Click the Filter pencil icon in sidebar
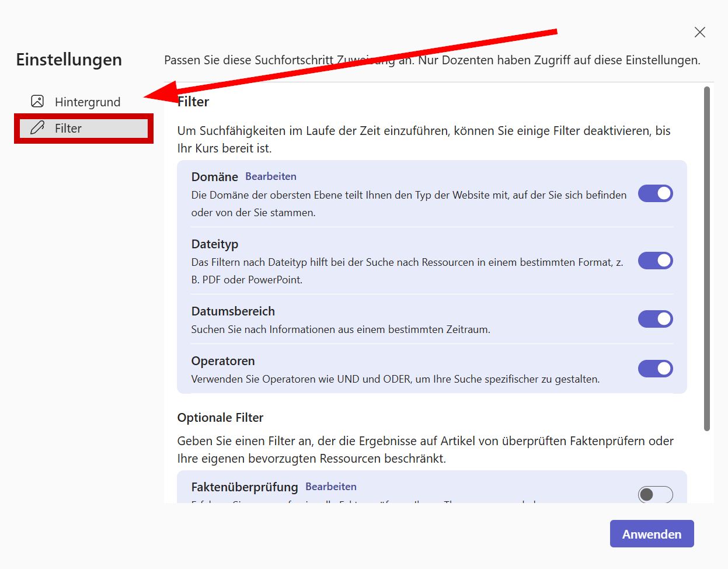The width and height of the screenshot is (728, 569). [x=37, y=128]
